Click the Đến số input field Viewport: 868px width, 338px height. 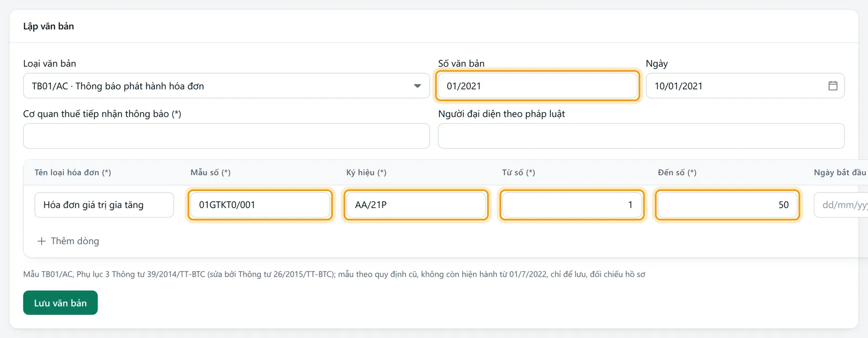coord(727,205)
